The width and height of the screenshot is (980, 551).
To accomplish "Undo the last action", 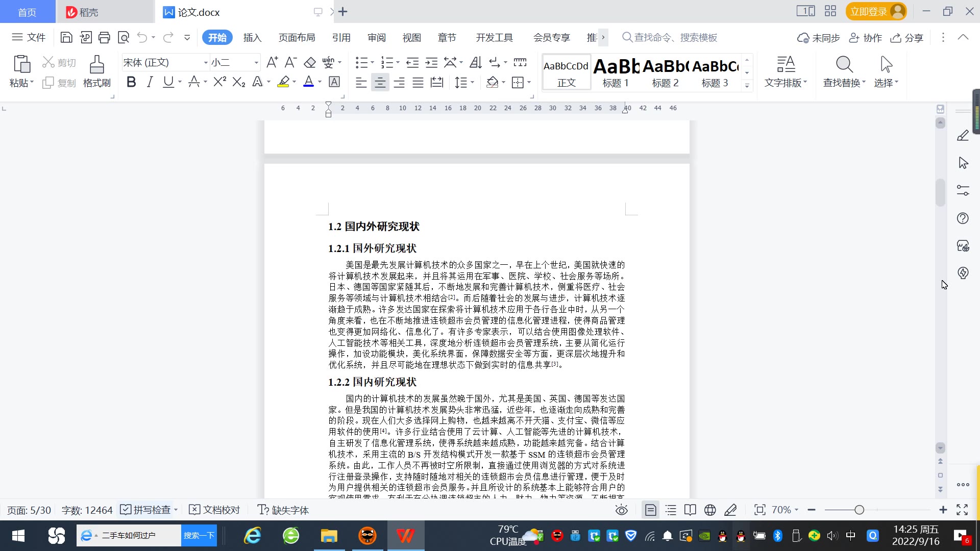I will click(x=142, y=37).
